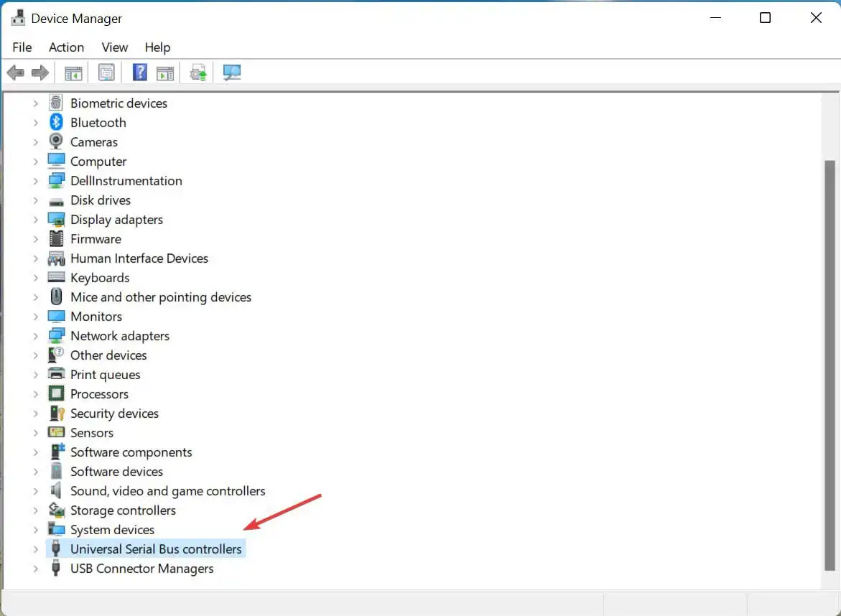The width and height of the screenshot is (841, 616).
Task: Expand the Display adapters category
Action: (x=35, y=220)
